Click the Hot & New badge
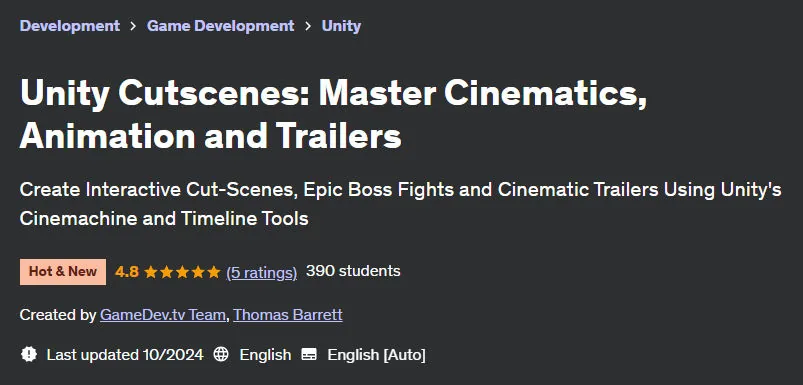Image resolution: width=803 pixels, height=385 pixels. click(63, 271)
